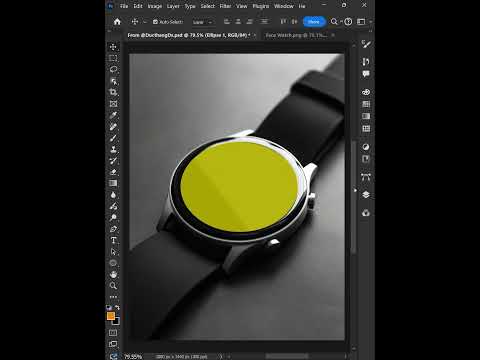
Task: Open the History panel icon
Action: (366, 62)
